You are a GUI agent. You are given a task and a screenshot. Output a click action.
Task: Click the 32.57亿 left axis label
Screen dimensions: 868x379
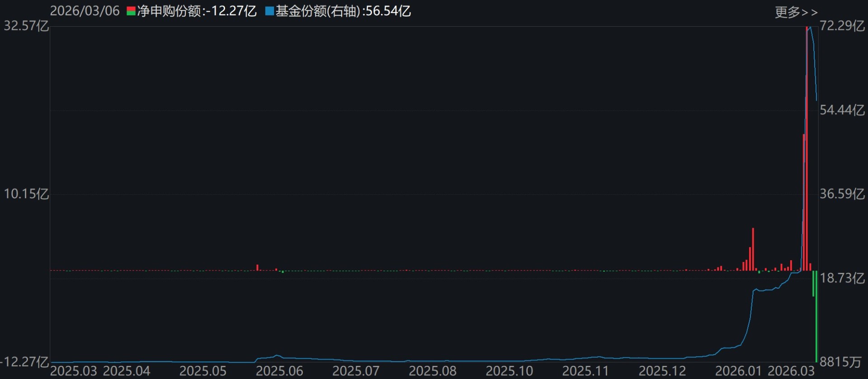coord(26,26)
